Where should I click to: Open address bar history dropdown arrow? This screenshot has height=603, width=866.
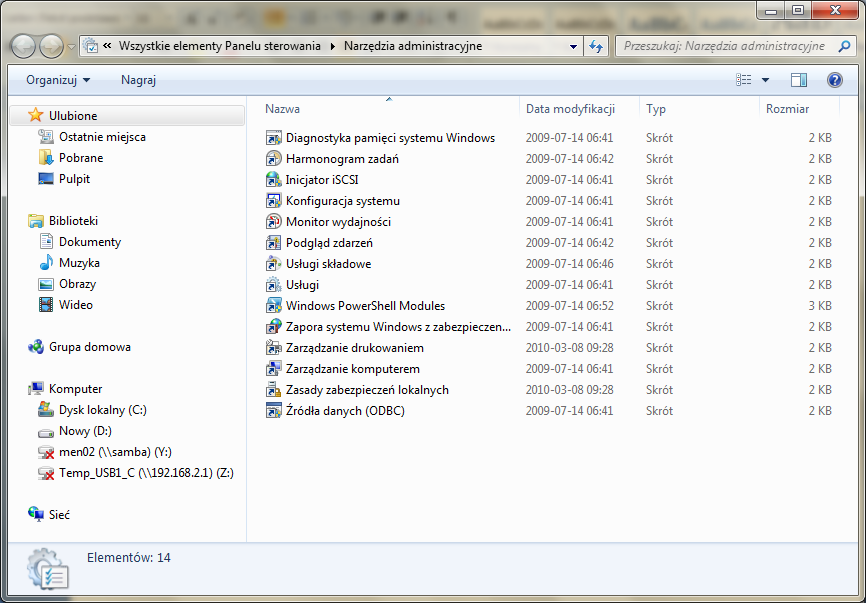[573, 46]
